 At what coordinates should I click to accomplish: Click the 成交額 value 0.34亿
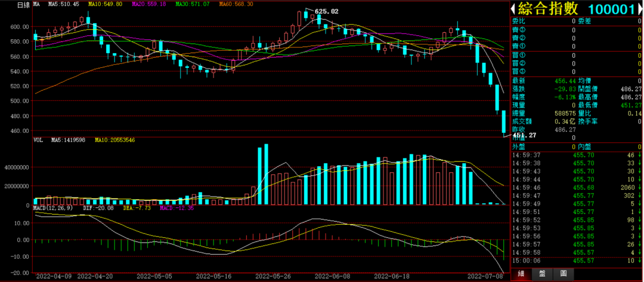[565, 122]
